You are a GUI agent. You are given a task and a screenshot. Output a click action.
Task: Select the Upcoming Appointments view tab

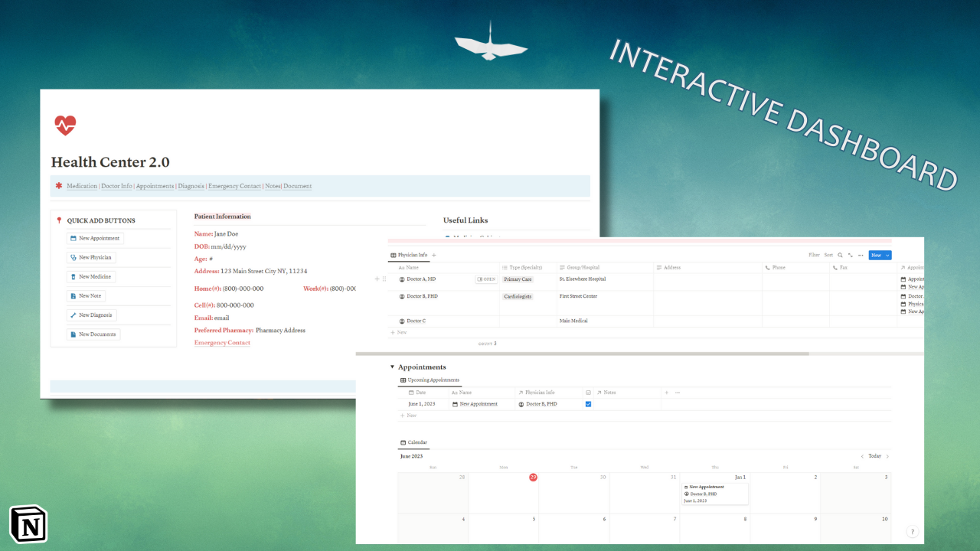coord(430,380)
